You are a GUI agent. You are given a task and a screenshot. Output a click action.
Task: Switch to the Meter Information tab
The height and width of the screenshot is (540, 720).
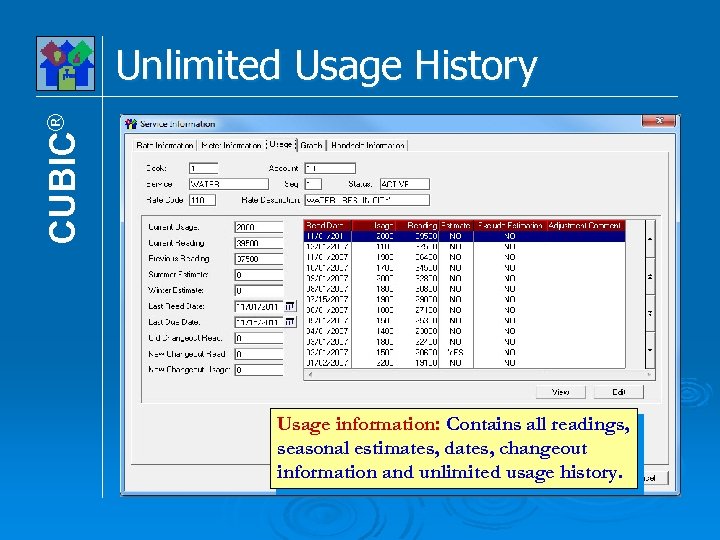[231, 146]
